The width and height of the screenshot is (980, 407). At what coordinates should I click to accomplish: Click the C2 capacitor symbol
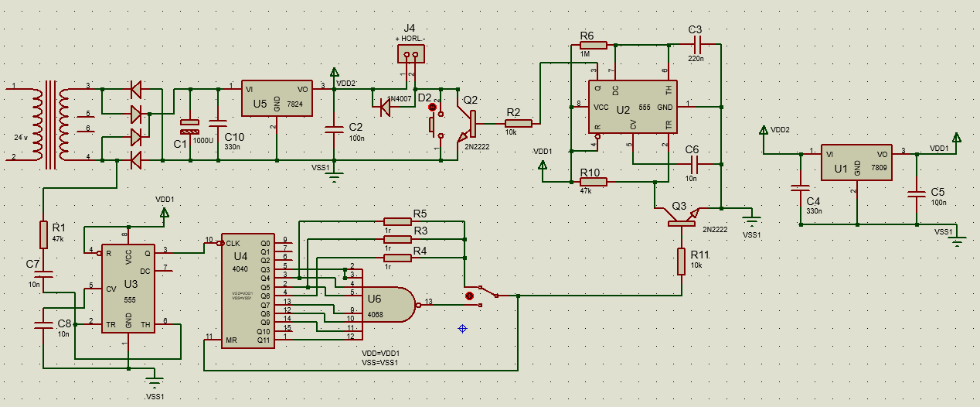click(x=334, y=129)
